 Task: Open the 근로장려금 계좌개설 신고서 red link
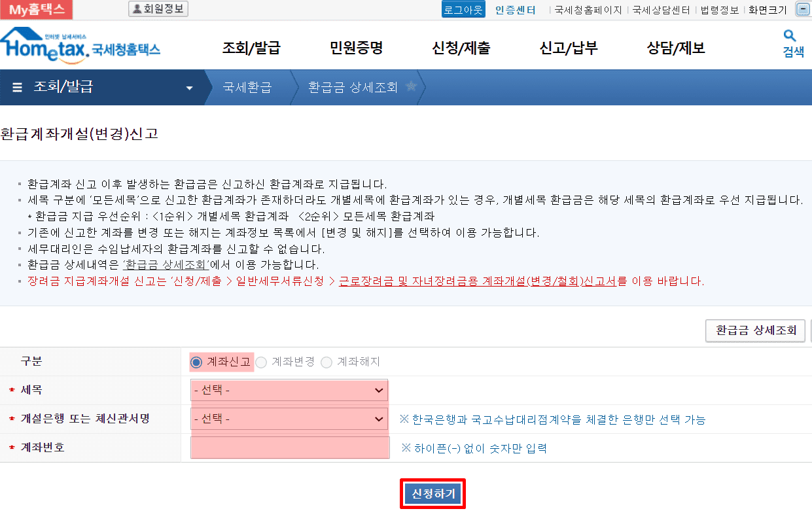(477, 281)
